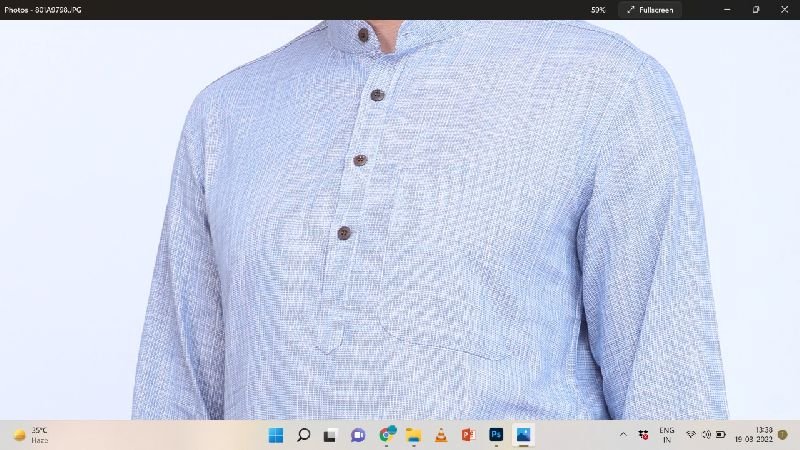Screen dimensions: 800x450
Task: Click the Photos app taskbar icon
Action: [x=521, y=435]
